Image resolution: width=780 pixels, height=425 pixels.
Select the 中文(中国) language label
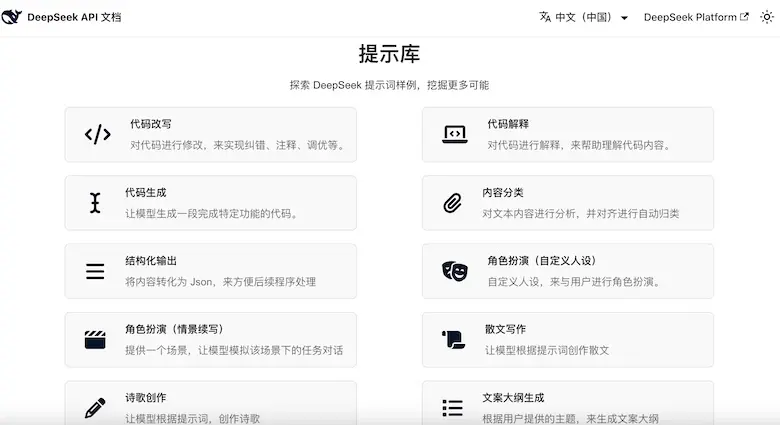click(583, 17)
